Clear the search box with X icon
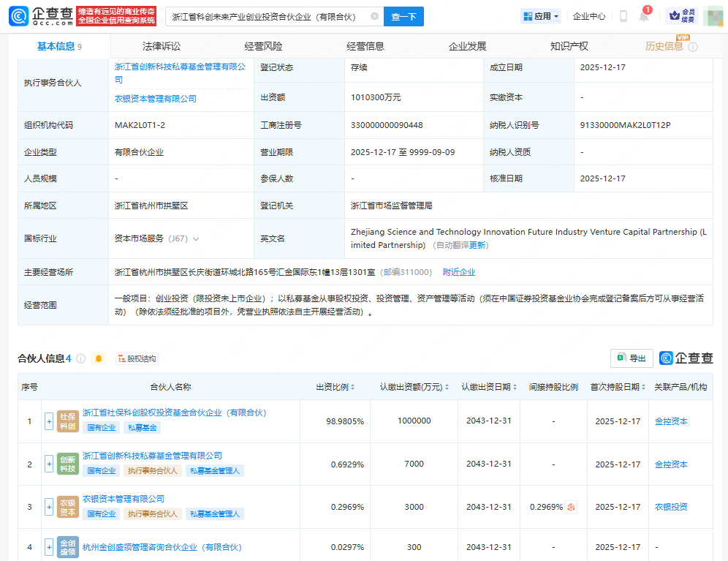Image resolution: width=728 pixels, height=561 pixels. pos(374,16)
